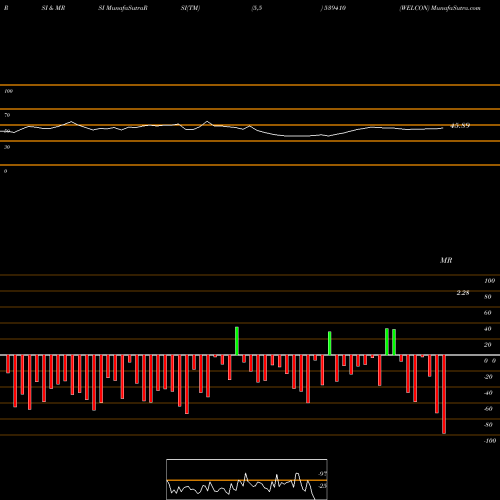Click the end of the white RSI line

point(443,128)
